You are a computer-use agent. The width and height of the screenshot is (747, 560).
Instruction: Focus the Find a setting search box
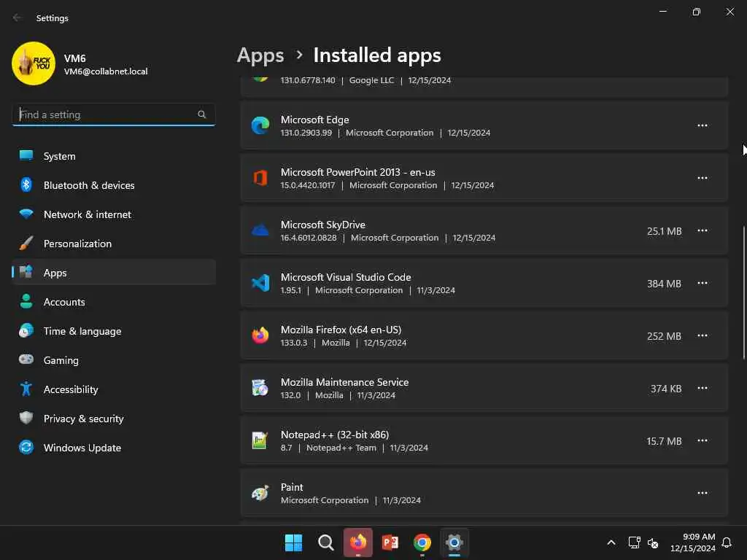(106, 114)
